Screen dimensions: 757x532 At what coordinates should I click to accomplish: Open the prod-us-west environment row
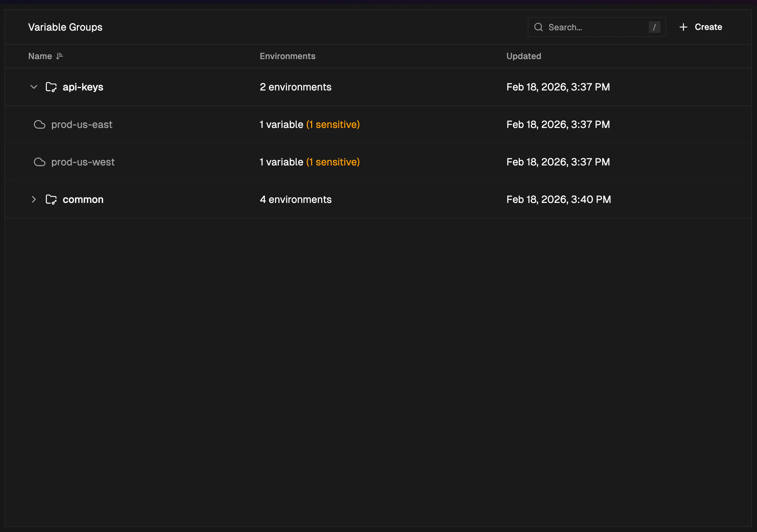pyautogui.click(x=83, y=162)
